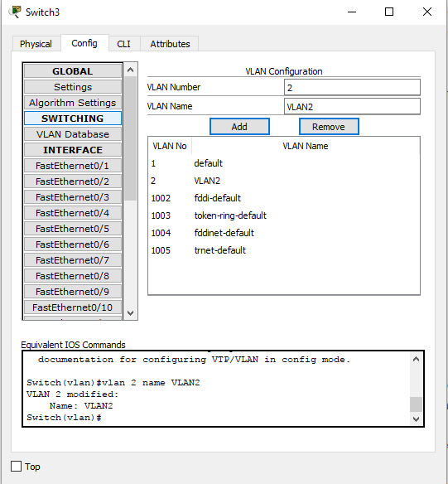
Task: Select VLAN 1 default row
Action: click(284, 163)
